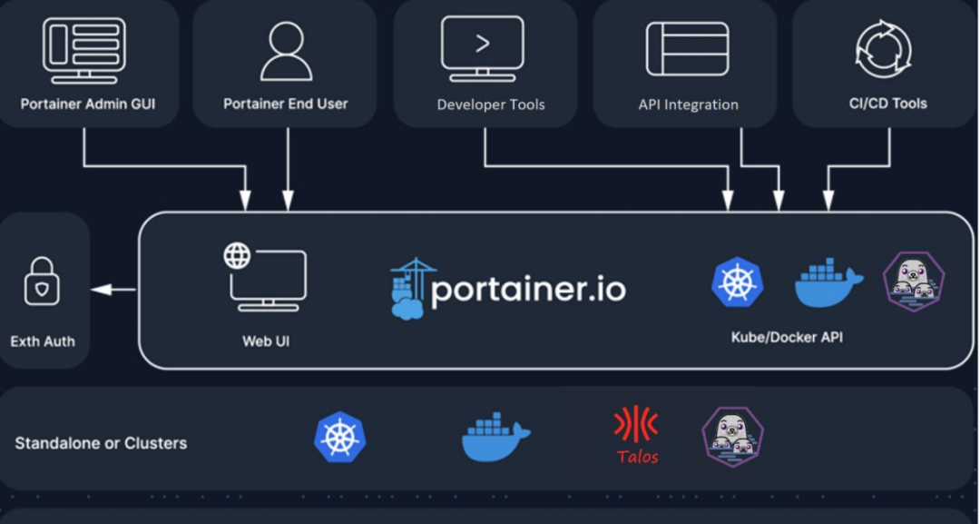The image size is (980, 524).
Task: Select the "Exth Auth" label
Action: pos(43,341)
